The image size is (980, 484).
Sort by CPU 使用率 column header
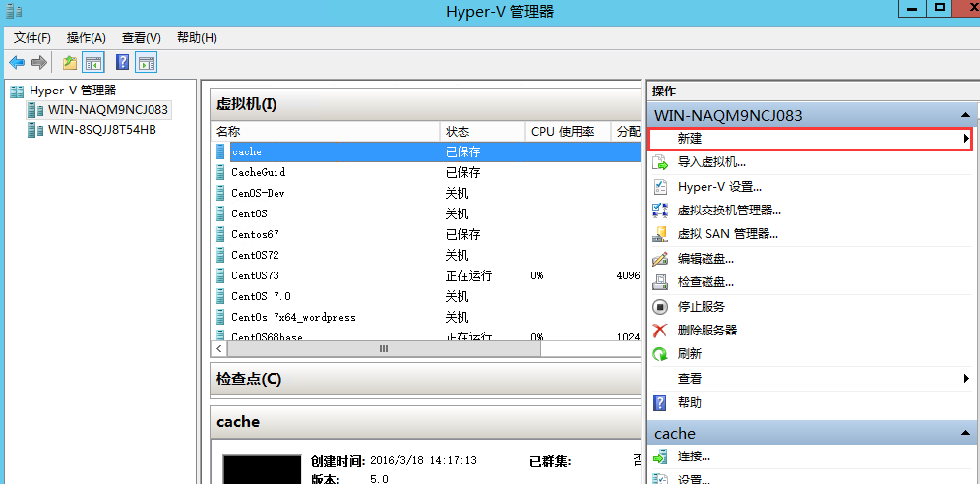coord(568,132)
